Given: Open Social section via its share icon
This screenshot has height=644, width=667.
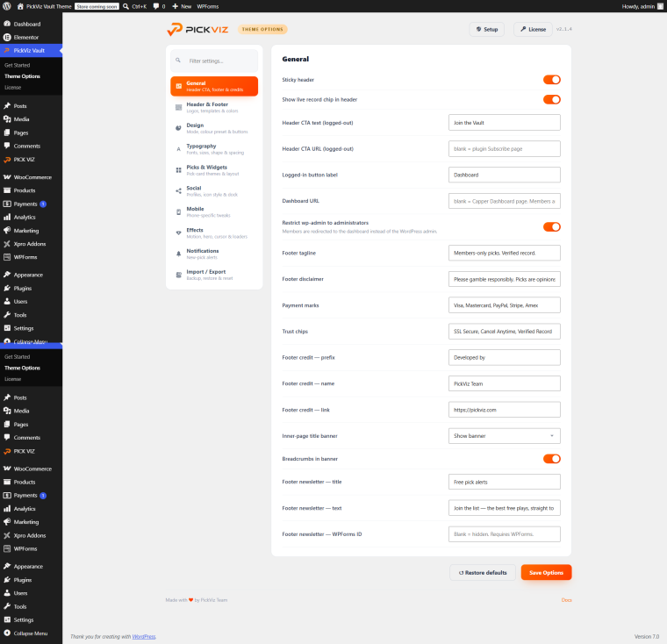Looking at the screenshot, I should (179, 191).
